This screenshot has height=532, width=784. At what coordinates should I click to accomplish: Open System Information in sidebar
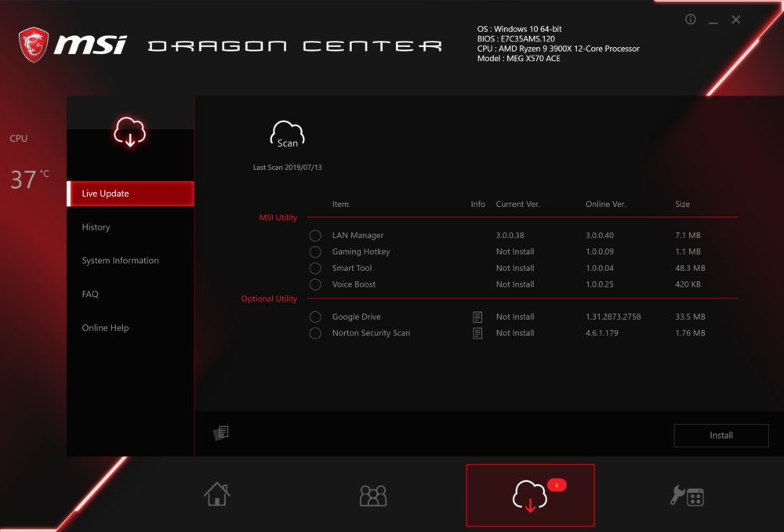(120, 260)
